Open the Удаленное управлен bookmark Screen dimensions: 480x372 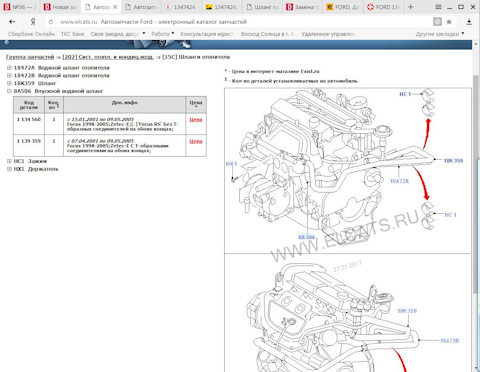click(328, 34)
